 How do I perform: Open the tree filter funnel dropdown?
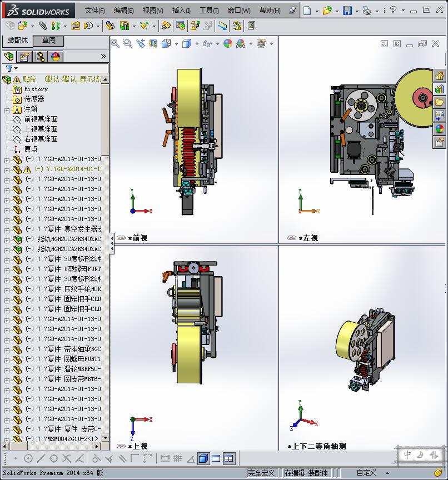pos(11,68)
